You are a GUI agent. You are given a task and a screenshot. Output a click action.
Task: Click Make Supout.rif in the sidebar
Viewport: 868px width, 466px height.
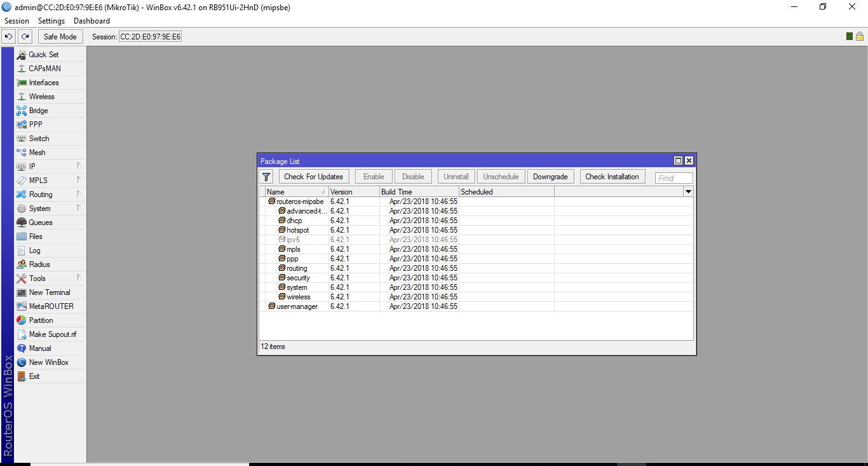tap(50, 334)
